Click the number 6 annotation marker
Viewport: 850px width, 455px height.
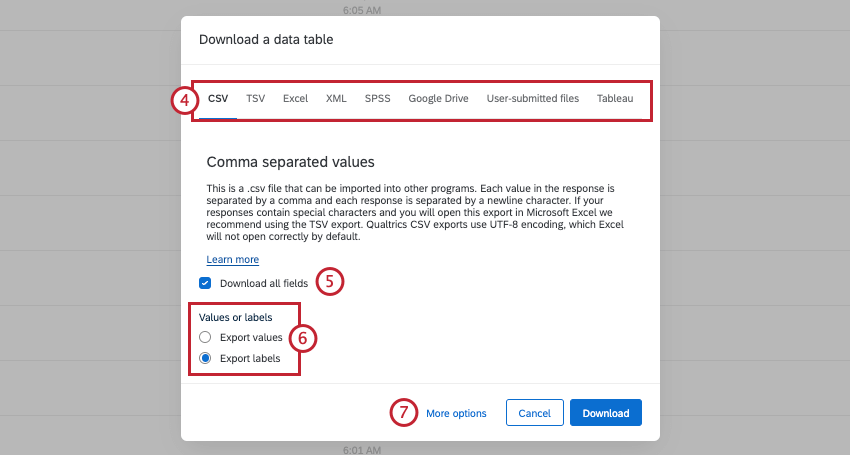(x=303, y=338)
